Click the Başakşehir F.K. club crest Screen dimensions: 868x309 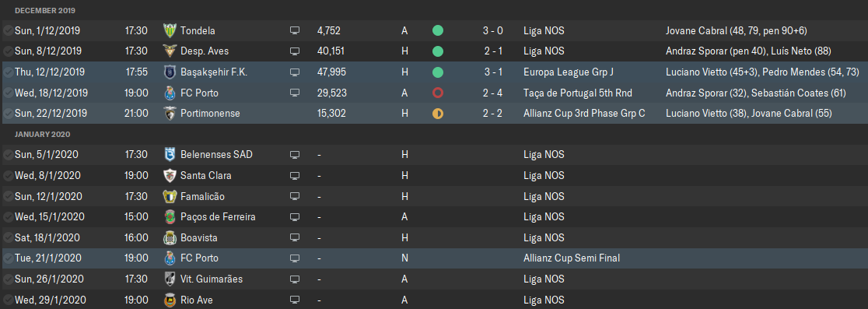(170, 72)
